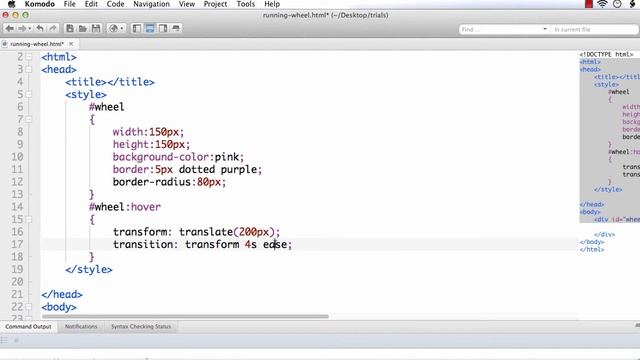Open the Tools menu

245,4
